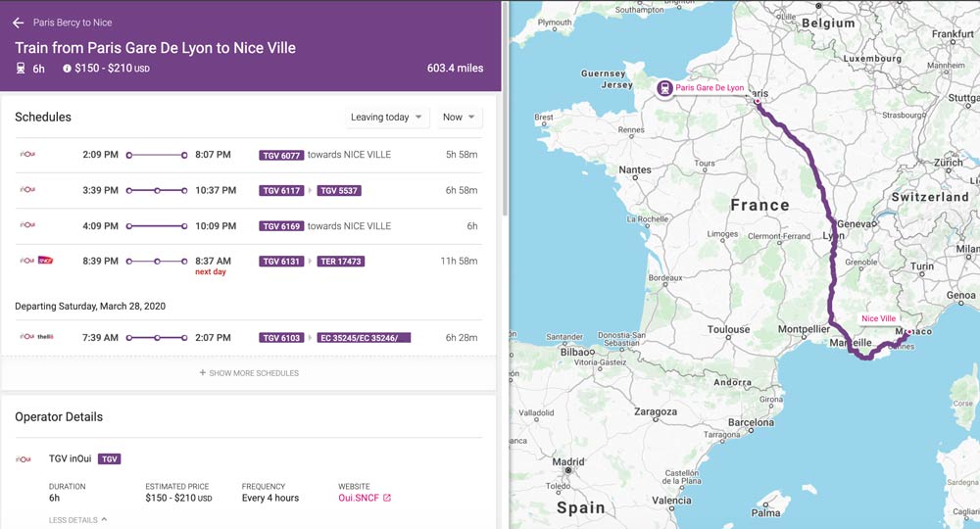Click the inOui logo in Operator Details
This screenshot has height=529, width=980.
(24, 459)
